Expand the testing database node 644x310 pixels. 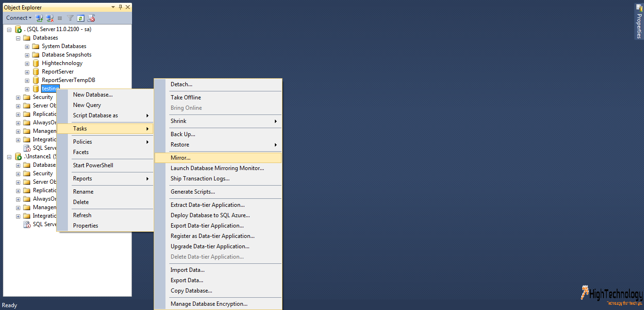(27, 89)
